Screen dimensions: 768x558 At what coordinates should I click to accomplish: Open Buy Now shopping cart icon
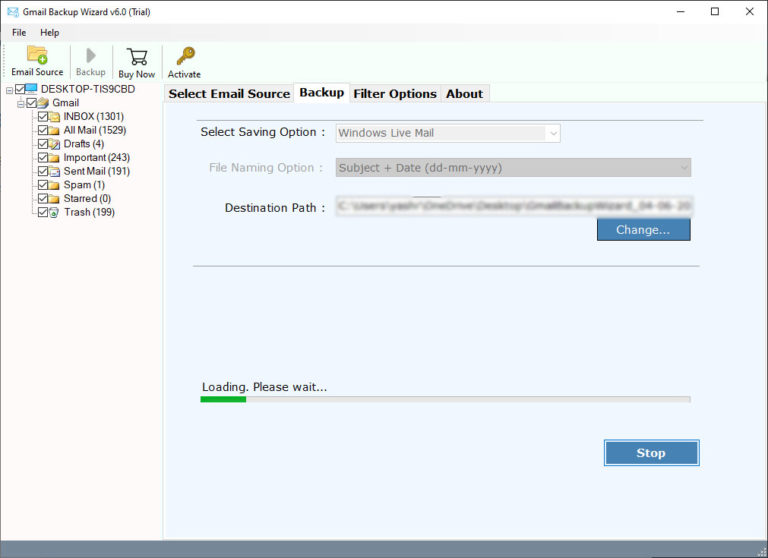(137, 56)
